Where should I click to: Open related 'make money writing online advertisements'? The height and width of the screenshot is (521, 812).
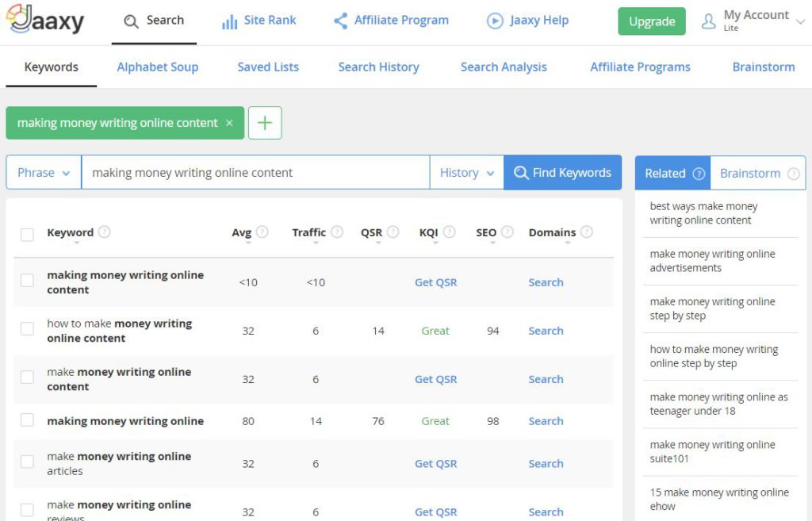pyautogui.click(x=713, y=260)
